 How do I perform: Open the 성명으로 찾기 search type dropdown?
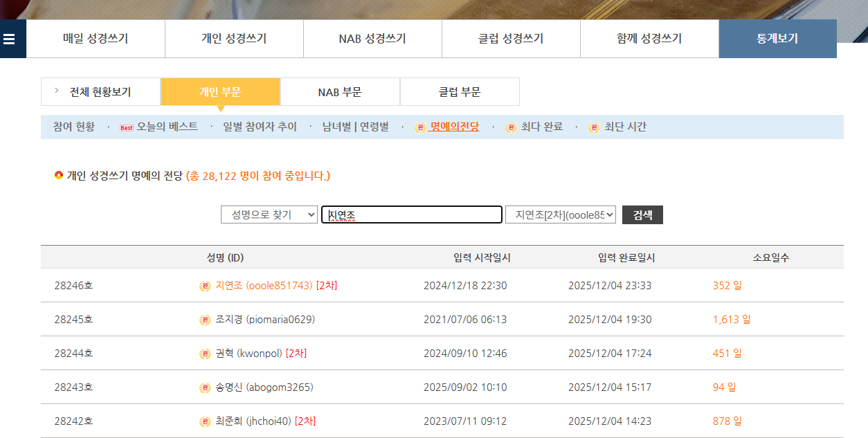(269, 215)
